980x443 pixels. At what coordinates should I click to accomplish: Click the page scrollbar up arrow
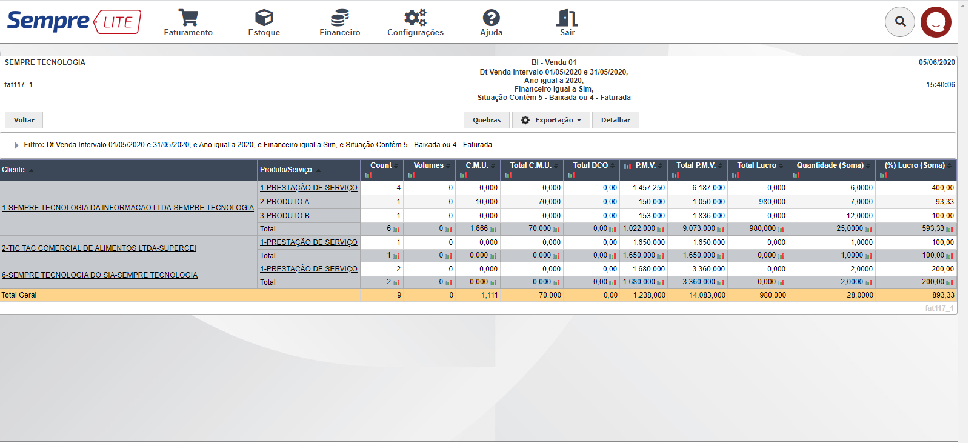[963, 5]
